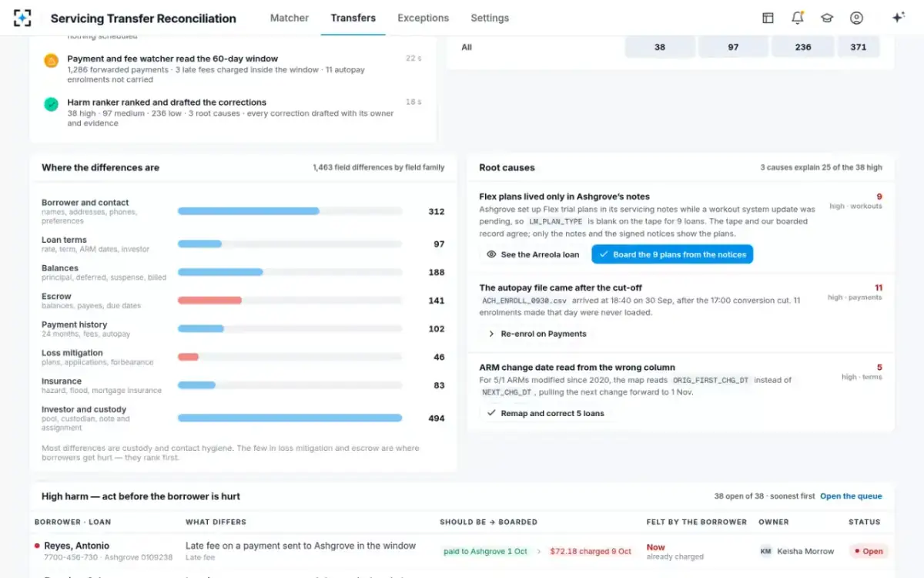Viewport: 924px width, 578px height.
Task: Click "Payment and fee watcher read the 60-day window"
Action: point(172,59)
